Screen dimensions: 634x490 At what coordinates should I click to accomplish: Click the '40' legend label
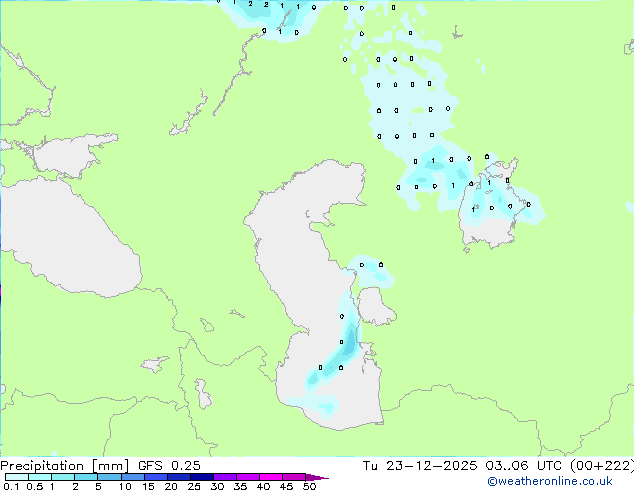click(263, 486)
